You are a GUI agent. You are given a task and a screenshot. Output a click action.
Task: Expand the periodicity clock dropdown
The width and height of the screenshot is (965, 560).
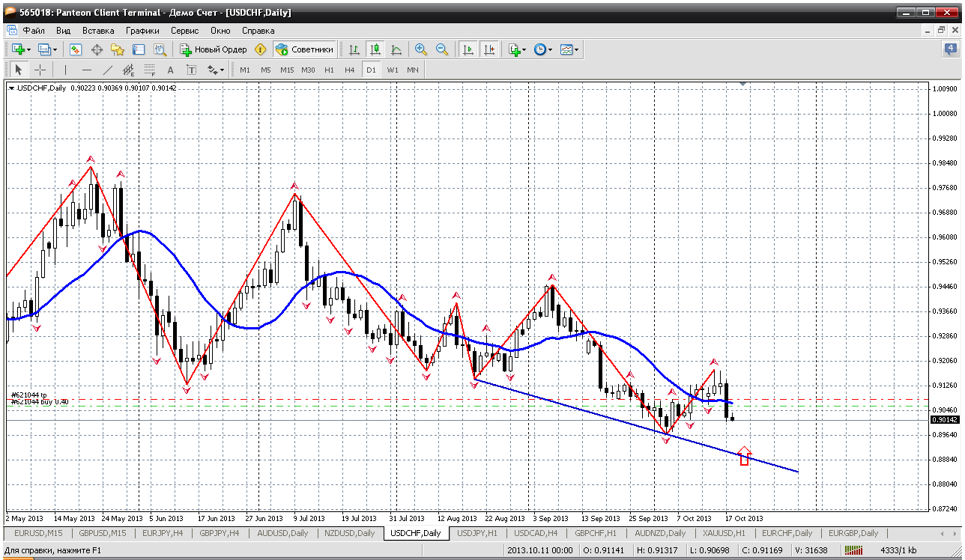click(x=551, y=49)
